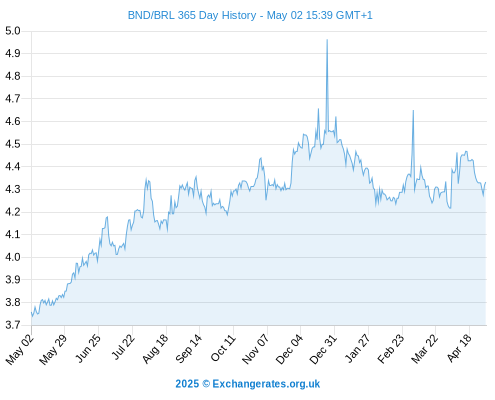The height and width of the screenshot is (400, 495).
Task: Click the Oct 11 date marker
Action: (x=223, y=348)
